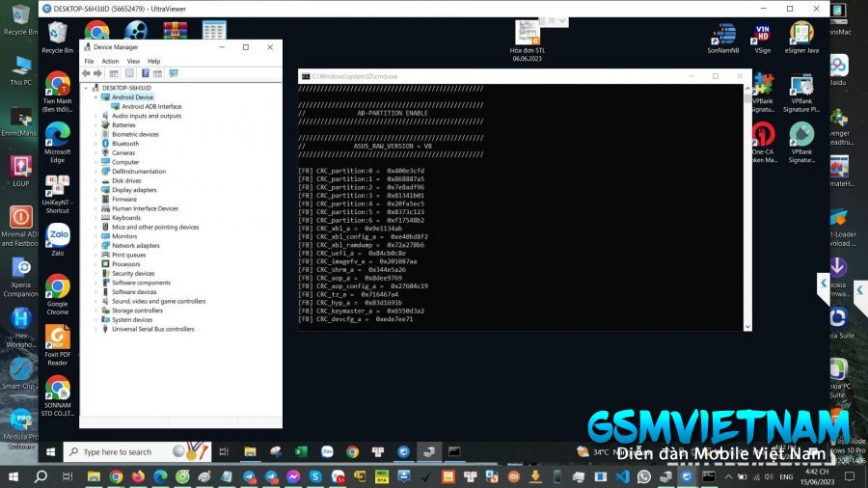Open Help menu in Device Manager
This screenshot has width=868, height=488.
(x=154, y=61)
